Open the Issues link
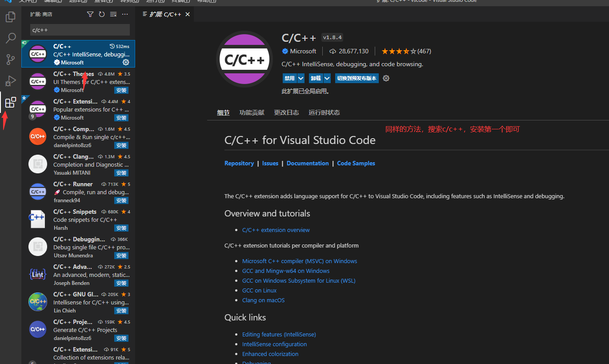This screenshot has width=609, height=364. point(270,163)
